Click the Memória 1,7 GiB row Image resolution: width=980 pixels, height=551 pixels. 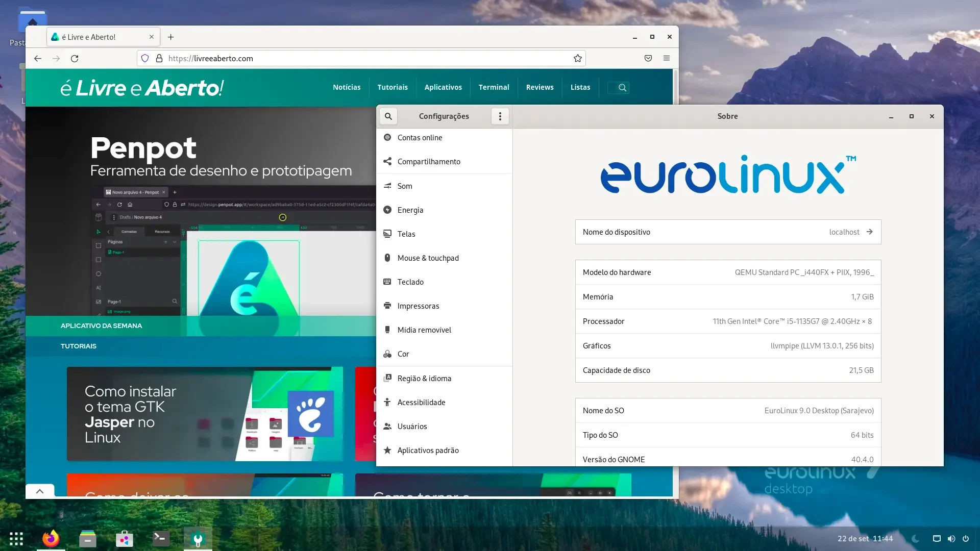(728, 297)
